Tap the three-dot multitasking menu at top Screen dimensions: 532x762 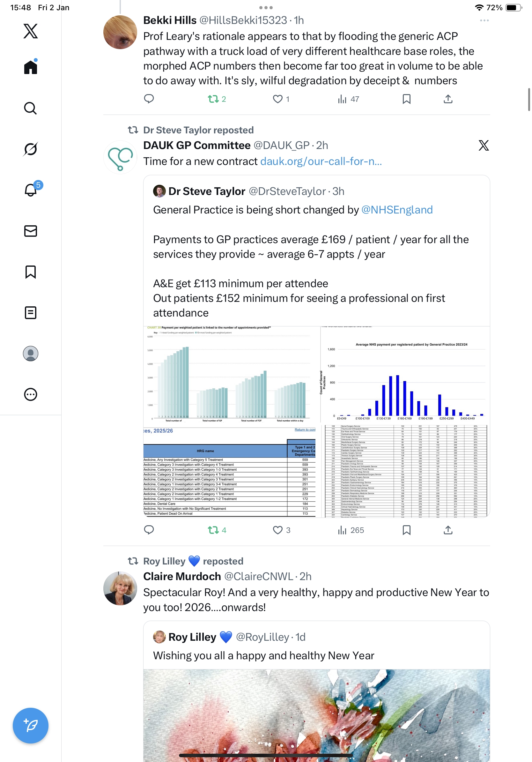click(x=266, y=7)
